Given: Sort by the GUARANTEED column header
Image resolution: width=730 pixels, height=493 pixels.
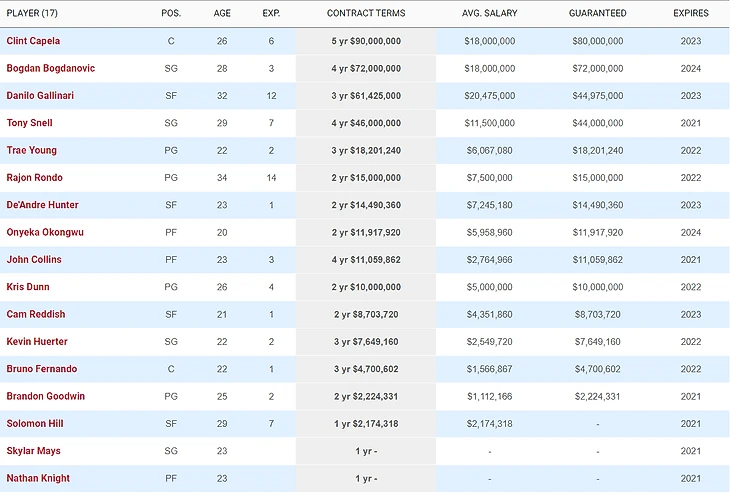Looking at the screenshot, I should [597, 13].
